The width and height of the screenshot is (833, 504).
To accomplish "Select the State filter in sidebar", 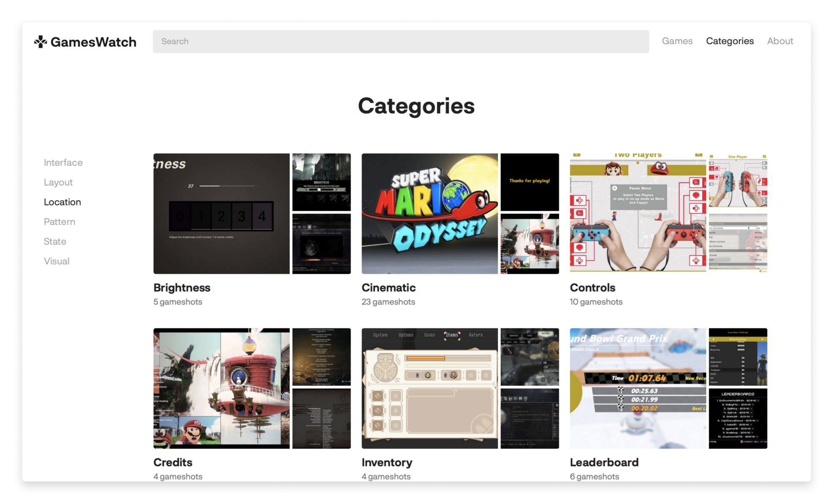I will (x=55, y=242).
